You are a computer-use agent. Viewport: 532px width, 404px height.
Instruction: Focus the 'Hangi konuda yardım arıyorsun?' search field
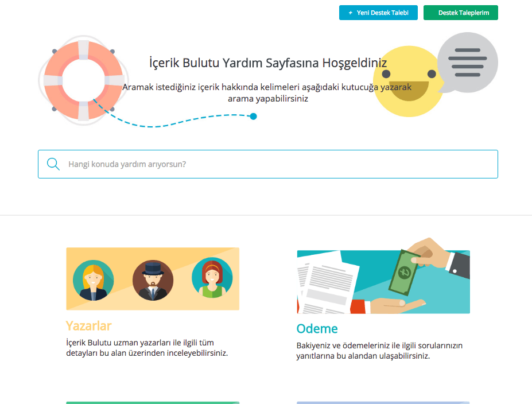tap(275, 164)
